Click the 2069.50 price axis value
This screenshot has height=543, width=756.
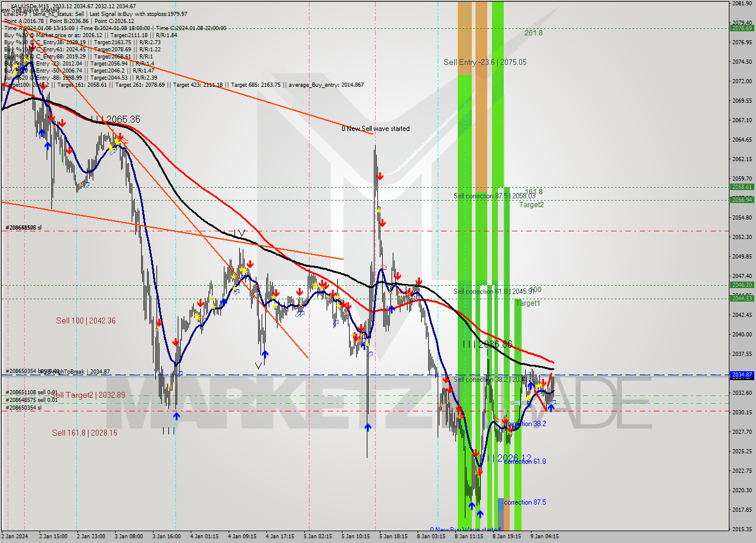click(741, 100)
